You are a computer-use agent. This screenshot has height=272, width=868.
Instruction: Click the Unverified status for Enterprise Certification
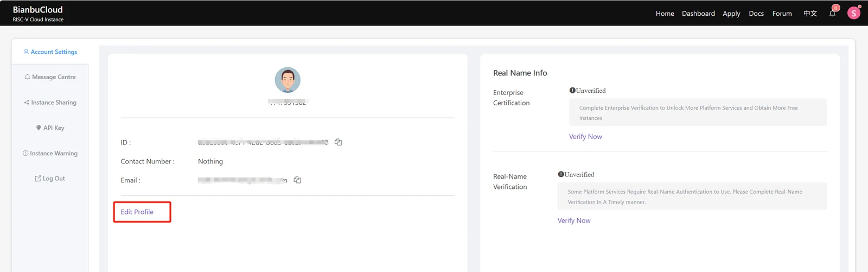[x=588, y=91]
